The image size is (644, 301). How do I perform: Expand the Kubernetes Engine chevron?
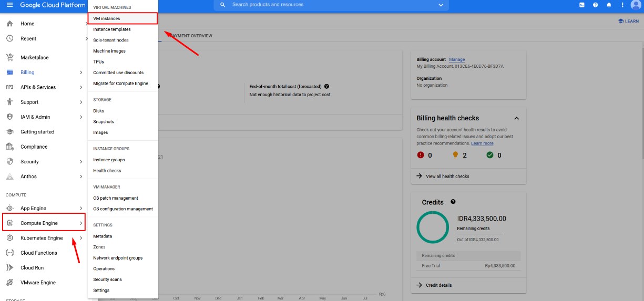81,238
